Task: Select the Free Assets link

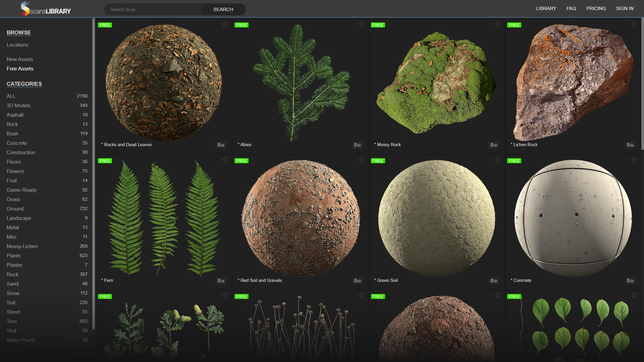Action: (20, 69)
